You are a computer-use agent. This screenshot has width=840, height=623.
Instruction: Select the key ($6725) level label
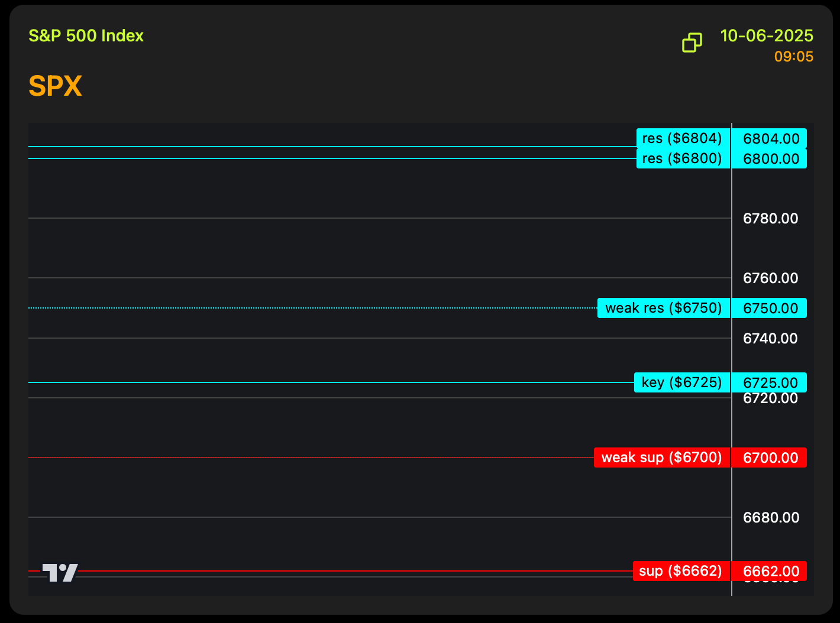pyautogui.click(x=681, y=382)
